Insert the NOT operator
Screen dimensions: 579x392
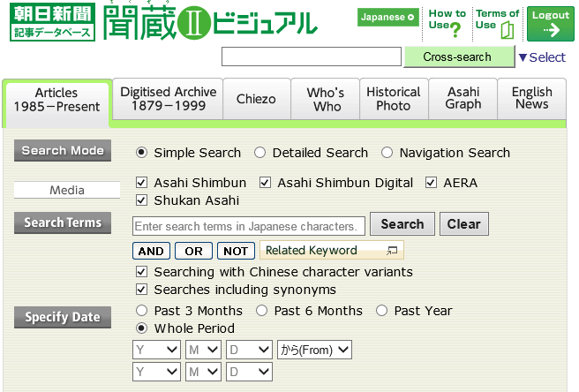236,252
